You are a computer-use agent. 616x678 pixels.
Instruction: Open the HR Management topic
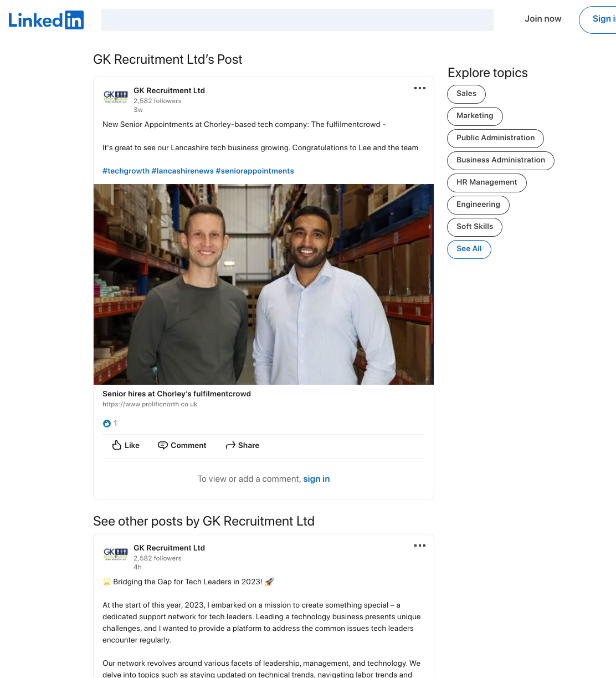coord(487,182)
